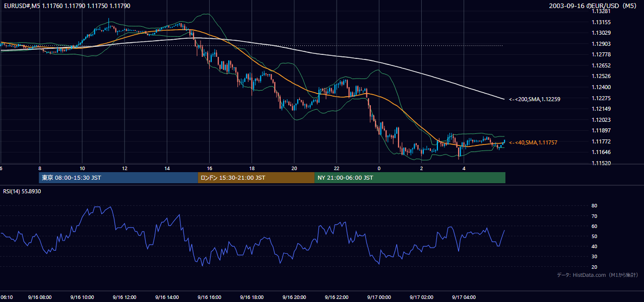Click the RSI axis level 20
The width and height of the screenshot is (644, 302).
pos(595,267)
